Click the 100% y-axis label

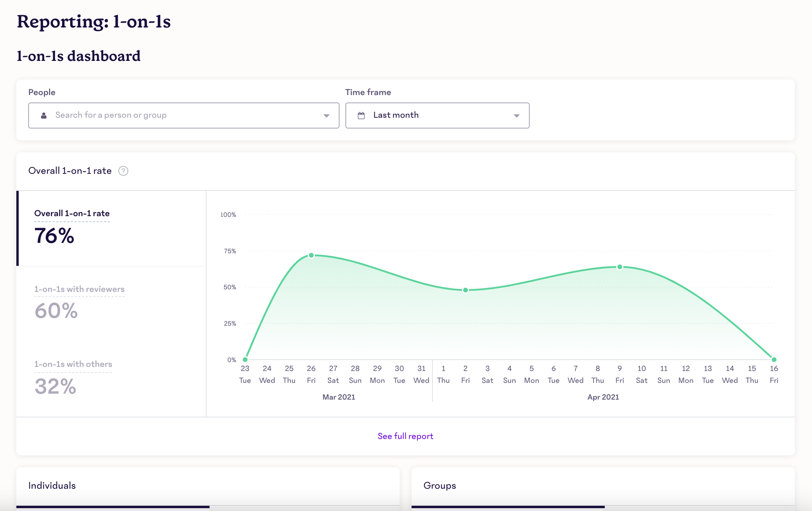(x=228, y=215)
